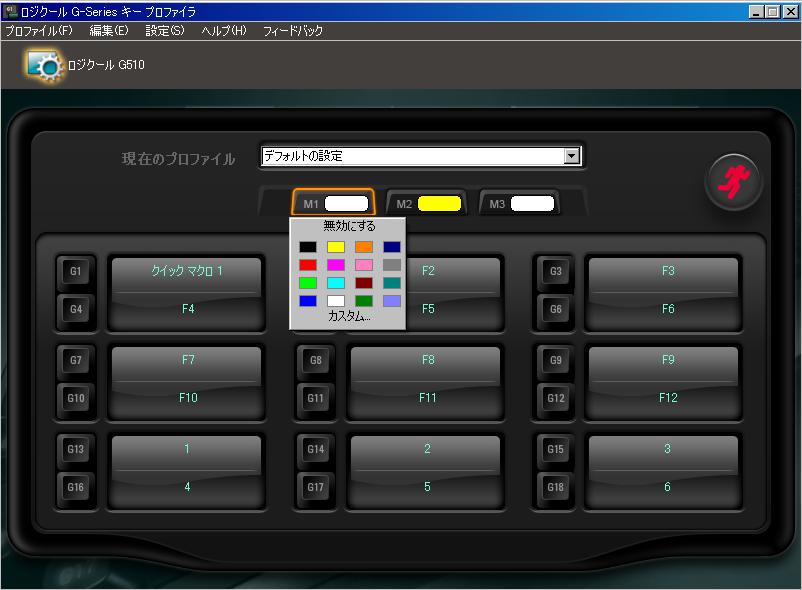Choose 無効にする in the color popup
This screenshot has height=590, width=802.
pyautogui.click(x=349, y=226)
